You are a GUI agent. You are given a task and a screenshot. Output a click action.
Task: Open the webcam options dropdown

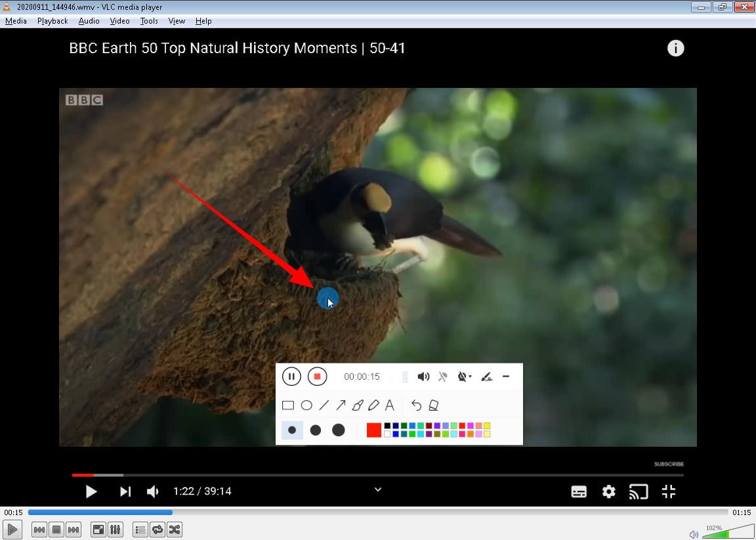pos(469,376)
